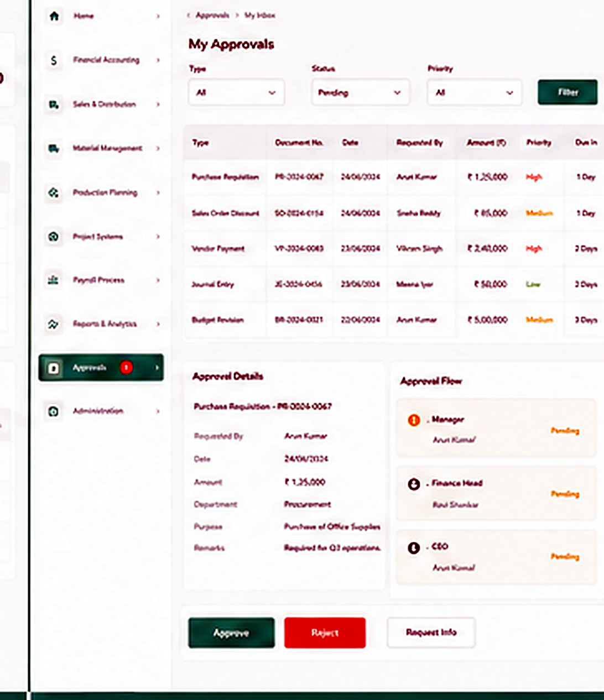604x700 pixels.
Task: Expand the Financial Accounting chevron
Action: (x=158, y=60)
